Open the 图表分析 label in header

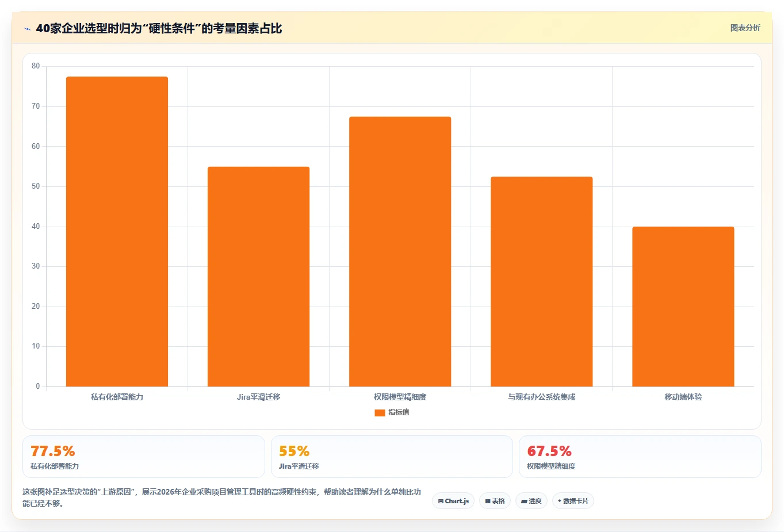coord(745,28)
